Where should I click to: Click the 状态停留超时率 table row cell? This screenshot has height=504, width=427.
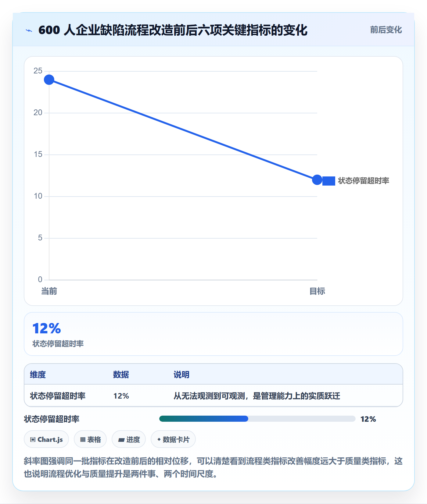[x=58, y=396]
